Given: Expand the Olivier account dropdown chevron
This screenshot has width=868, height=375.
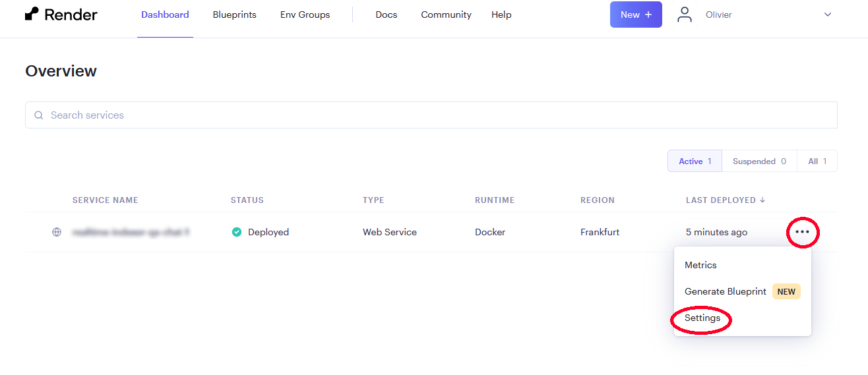Looking at the screenshot, I should (828, 14).
